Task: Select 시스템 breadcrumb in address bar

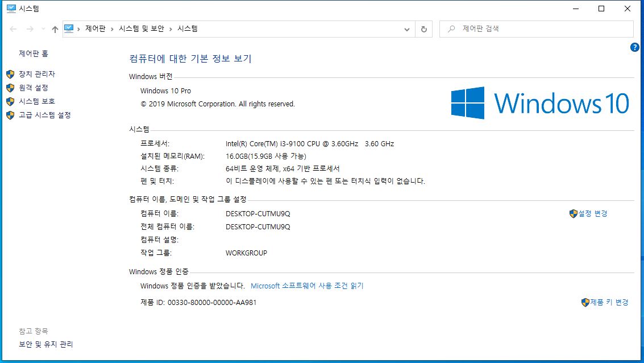Action: tap(187, 28)
